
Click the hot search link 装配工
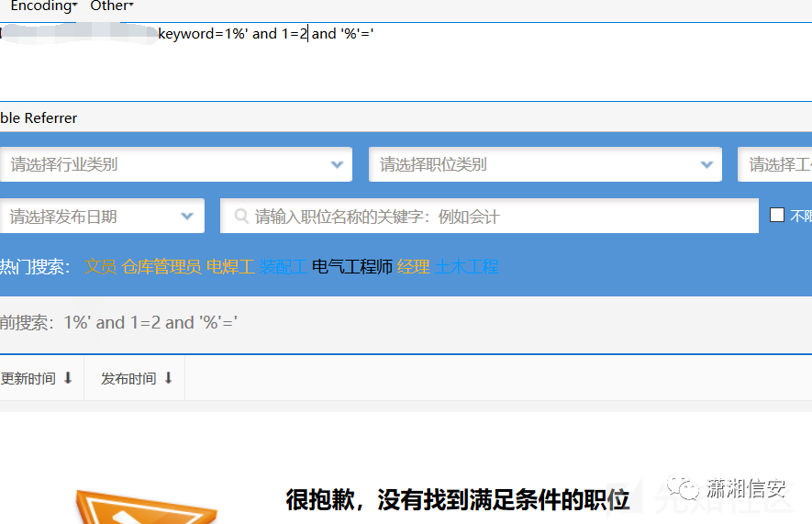pos(284,267)
